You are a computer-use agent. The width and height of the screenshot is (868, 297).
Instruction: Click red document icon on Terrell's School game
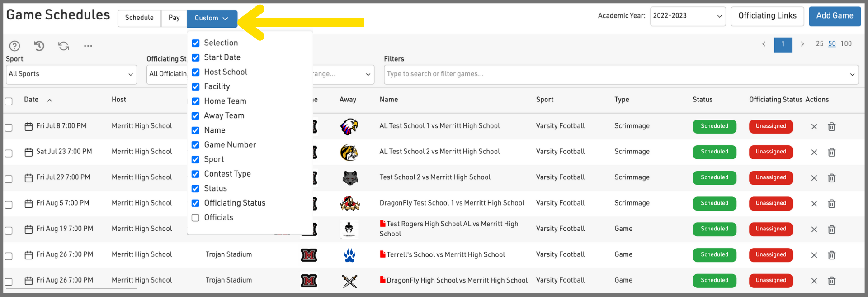coord(382,254)
